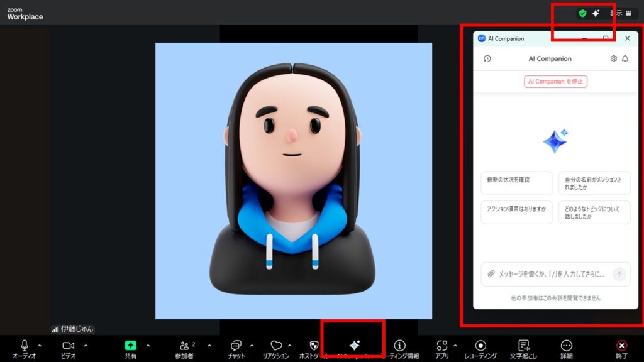Click the AI Companion sparkle in toolbar
644x362 pixels.
tap(354, 345)
